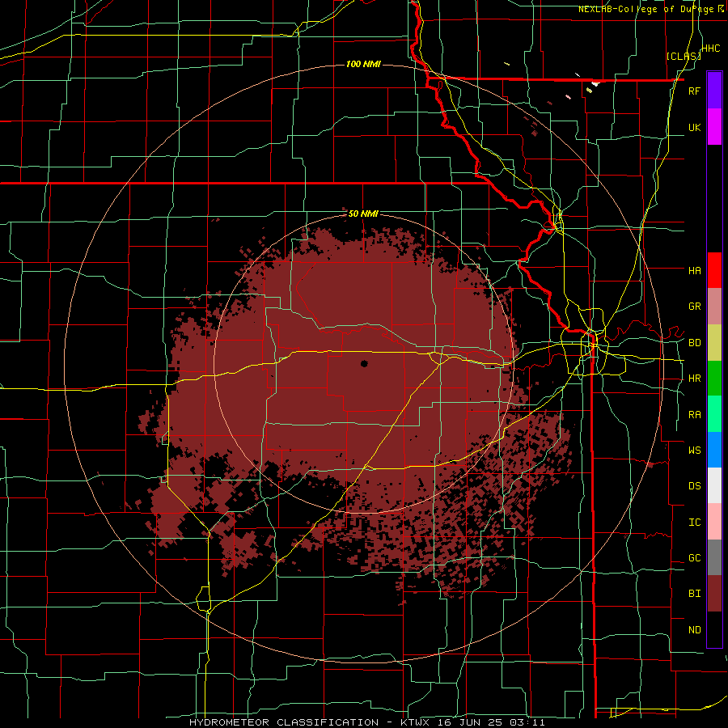The image size is (728, 728).
Task: Click the BD legend label
Action: coord(694,343)
